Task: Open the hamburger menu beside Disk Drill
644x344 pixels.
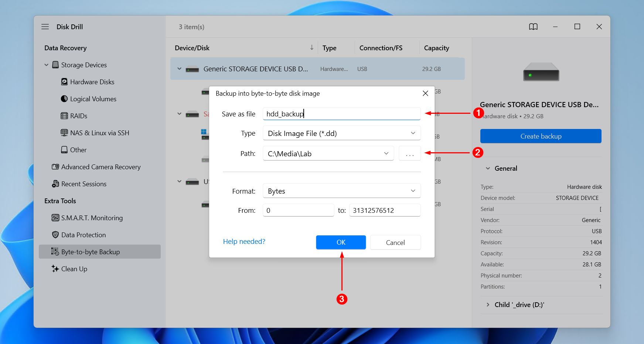Action: pyautogui.click(x=45, y=27)
